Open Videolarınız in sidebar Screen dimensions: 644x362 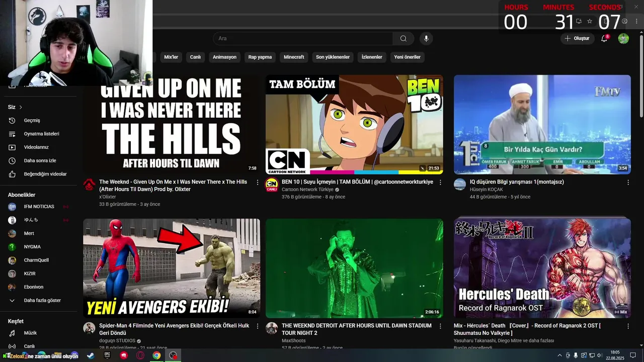(40, 147)
